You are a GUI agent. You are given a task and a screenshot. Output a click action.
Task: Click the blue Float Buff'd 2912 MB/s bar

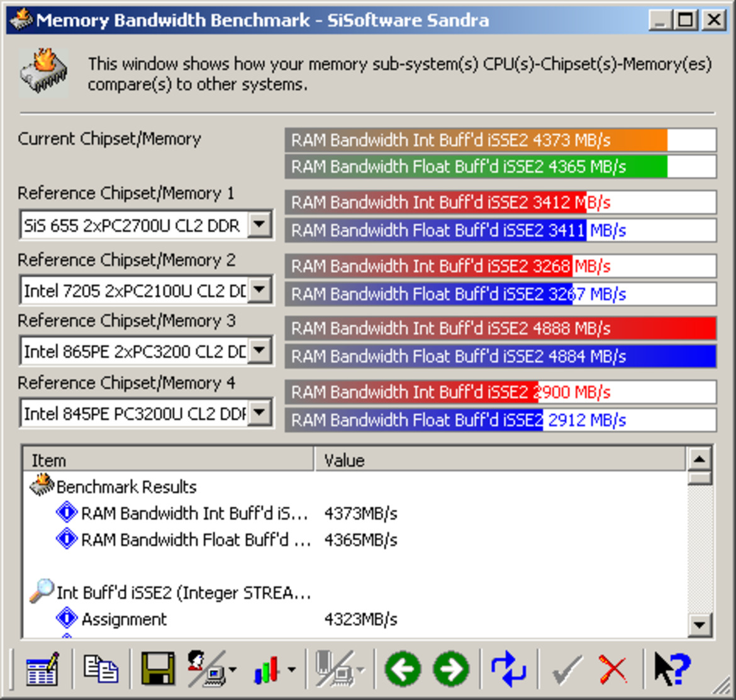pos(500,420)
